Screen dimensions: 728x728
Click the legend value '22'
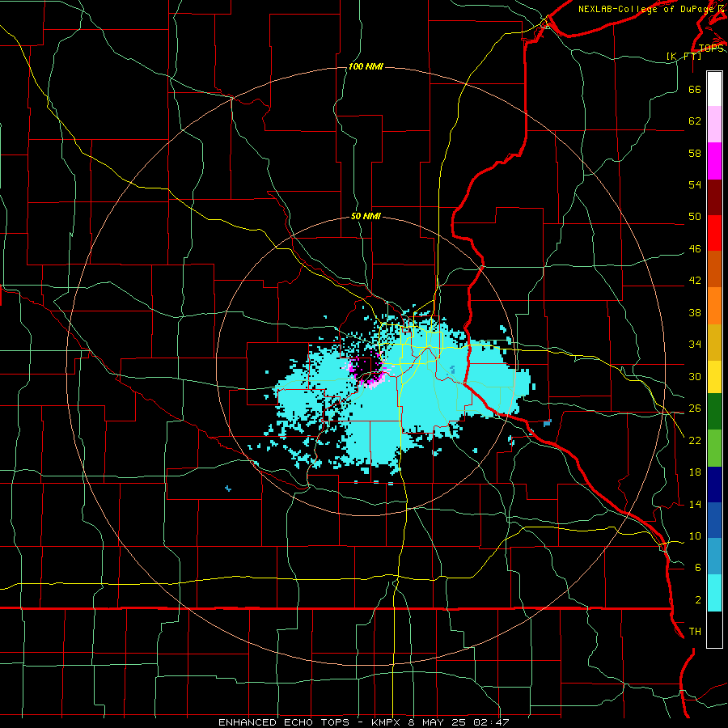coord(695,440)
